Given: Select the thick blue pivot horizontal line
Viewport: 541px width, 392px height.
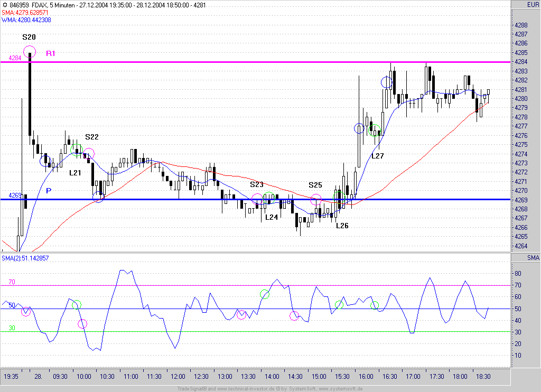Looking at the screenshot, I should click(x=255, y=200).
